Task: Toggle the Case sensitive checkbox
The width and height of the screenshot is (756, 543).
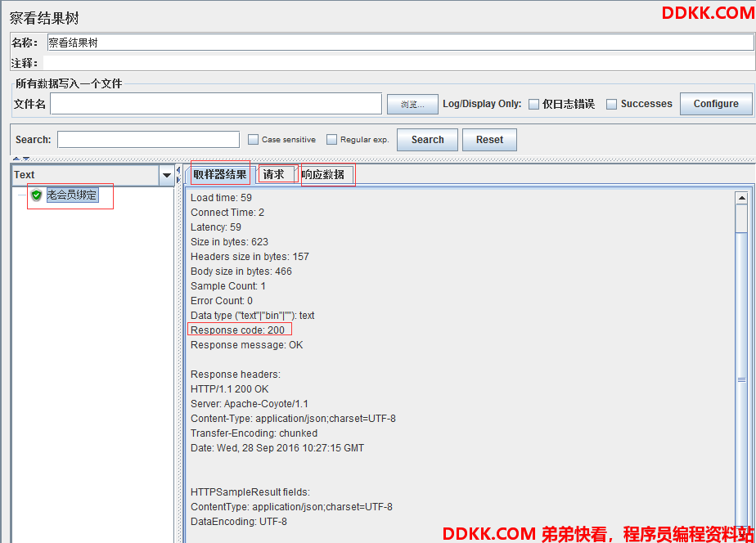Action: (x=253, y=139)
